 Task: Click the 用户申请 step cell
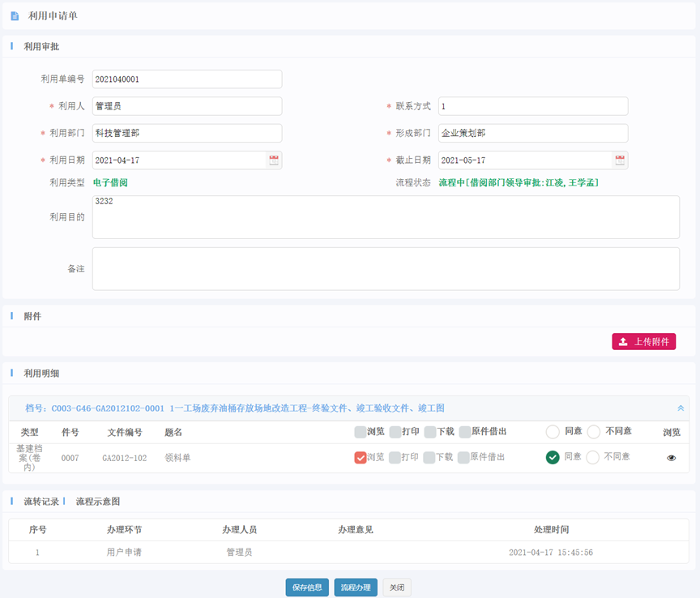[124, 553]
